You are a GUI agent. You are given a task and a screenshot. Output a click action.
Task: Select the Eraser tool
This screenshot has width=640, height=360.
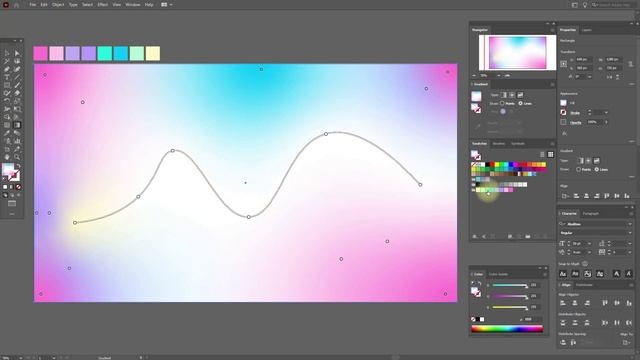(x=17, y=93)
